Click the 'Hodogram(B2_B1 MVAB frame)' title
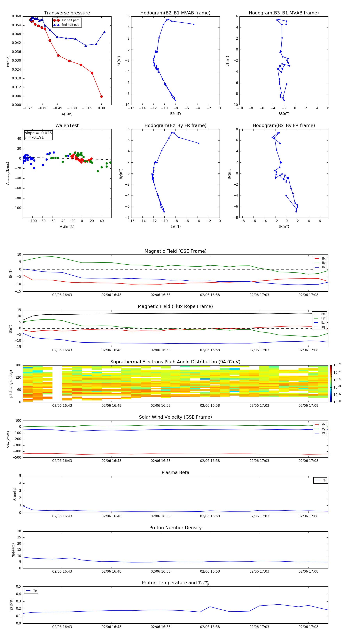The height and width of the screenshot is (644, 351). click(x=175, y=13)
